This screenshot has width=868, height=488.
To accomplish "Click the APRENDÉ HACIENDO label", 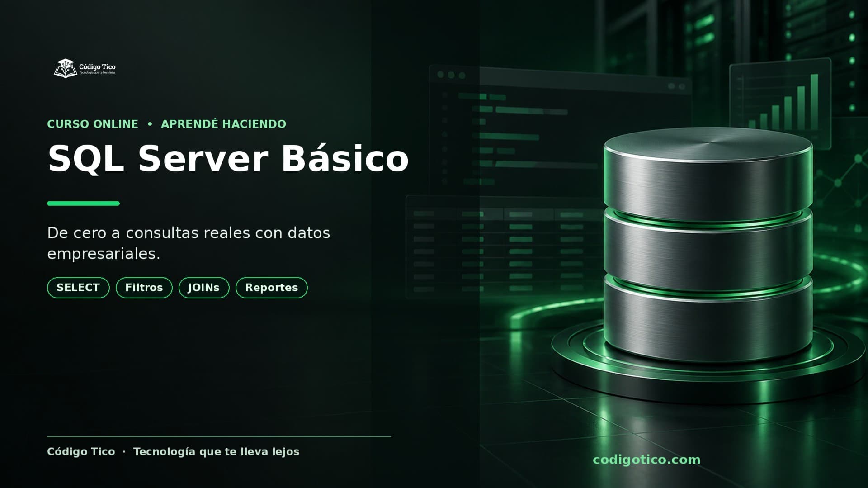I will (224, 124).
